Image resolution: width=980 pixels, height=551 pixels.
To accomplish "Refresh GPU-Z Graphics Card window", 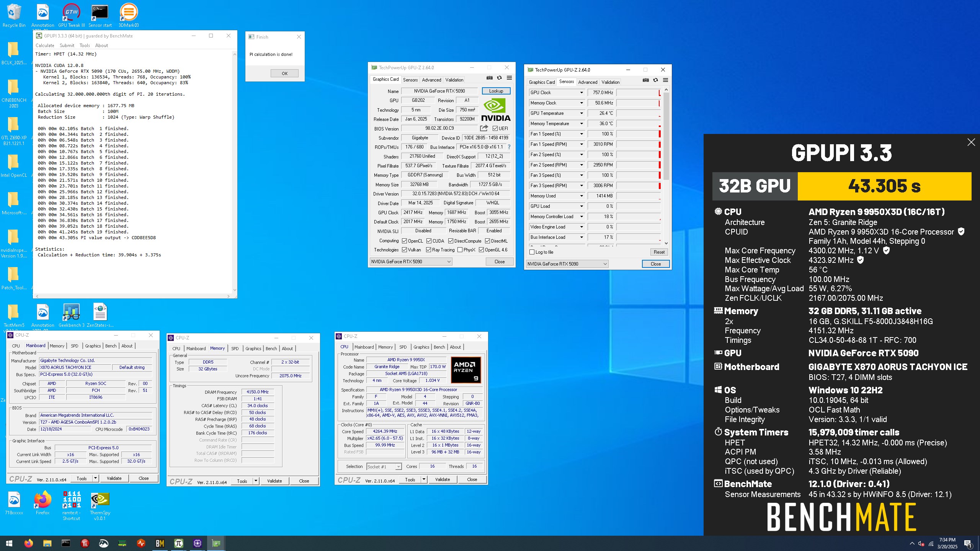I will click(499, 78).
